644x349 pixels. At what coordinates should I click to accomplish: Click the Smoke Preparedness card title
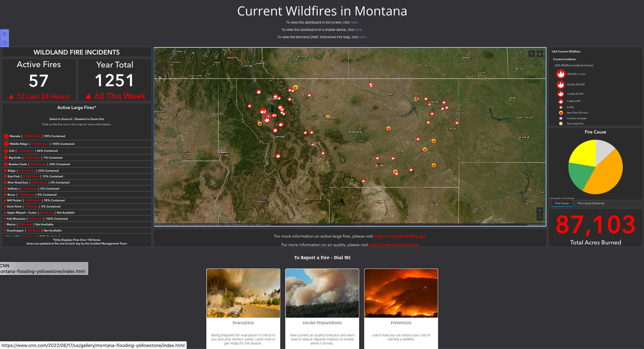click(322, 323)
